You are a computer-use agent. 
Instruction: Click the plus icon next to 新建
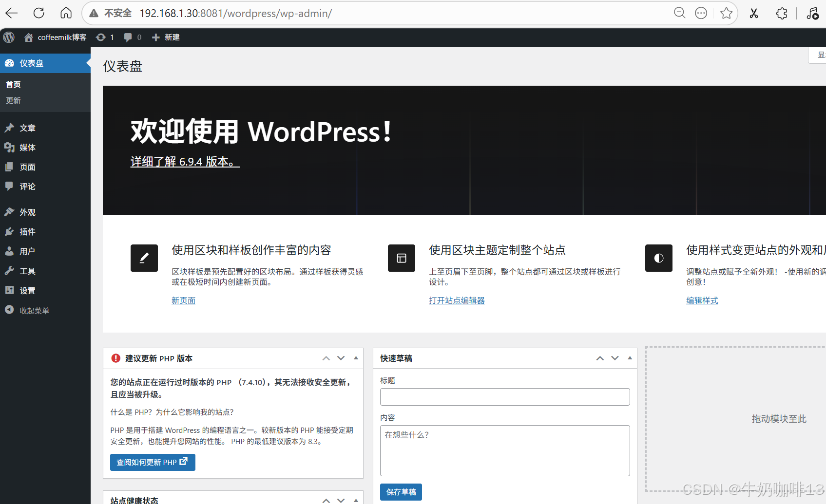click(x=156, y=37)
